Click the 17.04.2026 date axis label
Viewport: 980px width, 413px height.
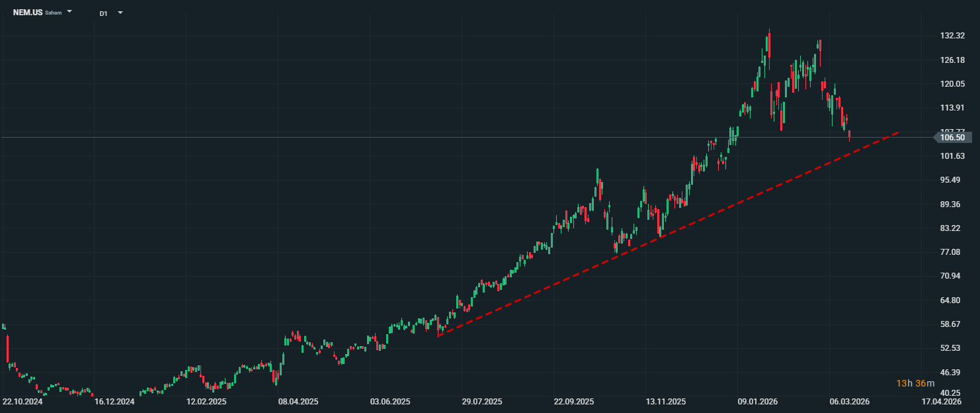(942, 402)
